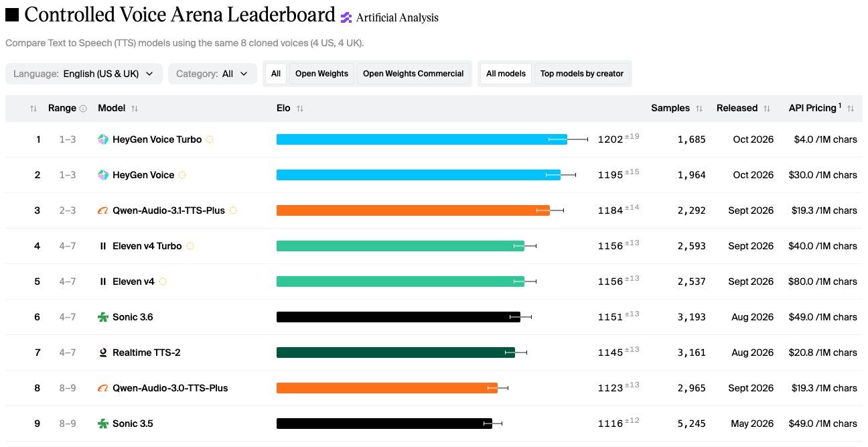Sort by Elo arrows icon
The image size is (868, 447).
pyautogui.click(x=300, y=109)
